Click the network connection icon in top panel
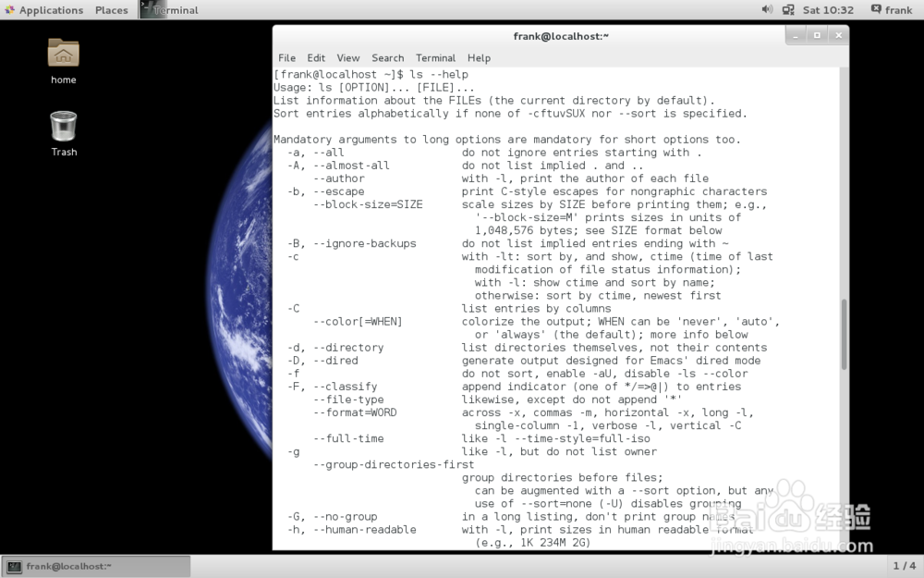The width and height of the screenshot is (924, 578). tap(788, 9)
